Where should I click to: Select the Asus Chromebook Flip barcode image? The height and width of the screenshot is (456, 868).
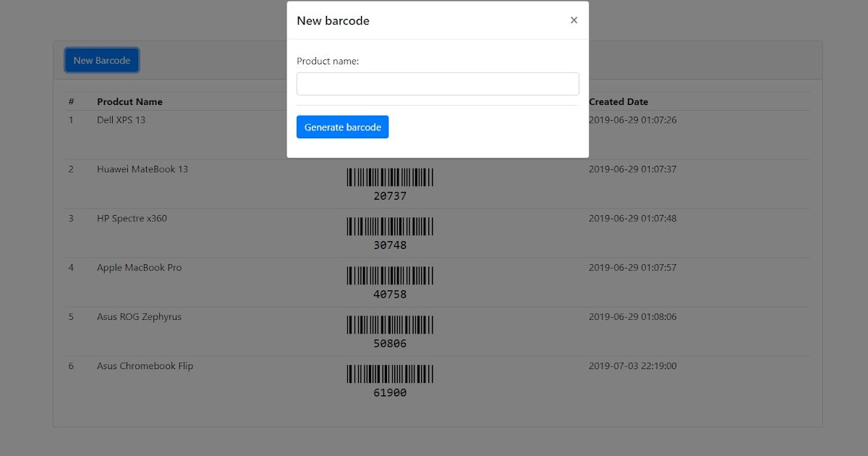pos(390,374)
